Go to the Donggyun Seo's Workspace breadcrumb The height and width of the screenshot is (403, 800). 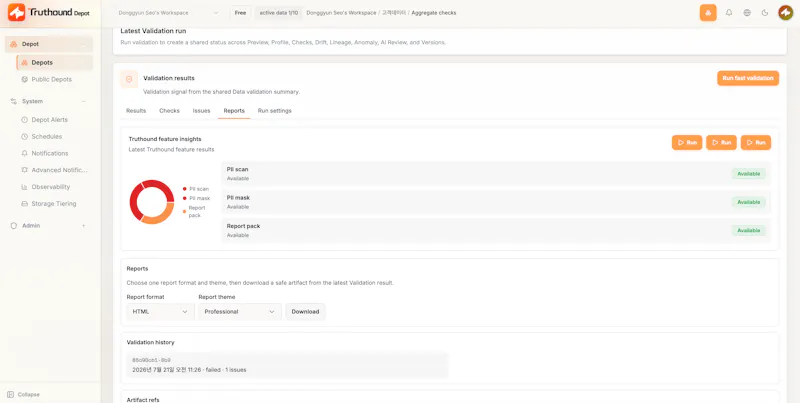point(341,13)
